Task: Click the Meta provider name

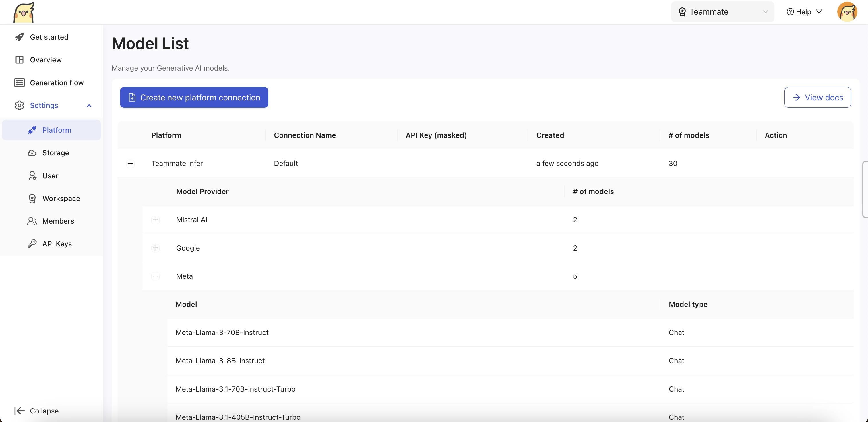Action: 184,276
